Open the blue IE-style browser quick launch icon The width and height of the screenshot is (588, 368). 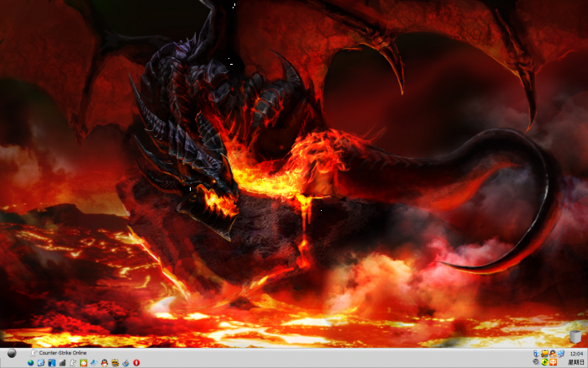41,363
